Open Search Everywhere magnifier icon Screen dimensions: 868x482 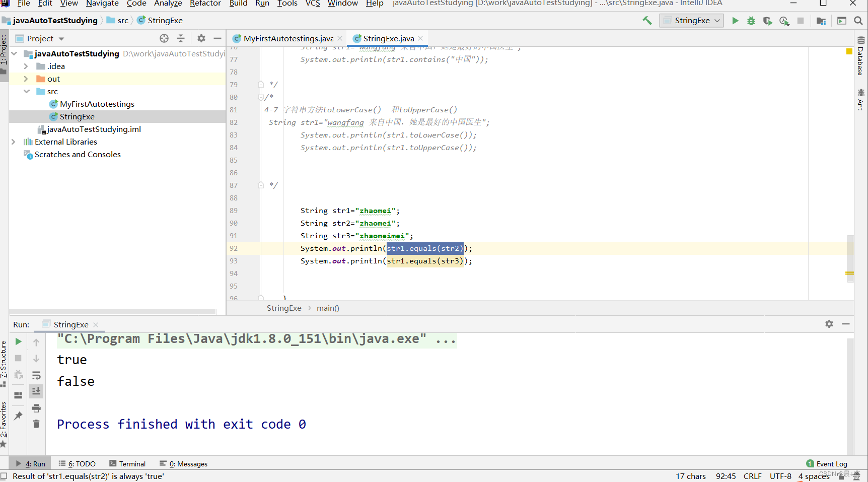(858, 21)
